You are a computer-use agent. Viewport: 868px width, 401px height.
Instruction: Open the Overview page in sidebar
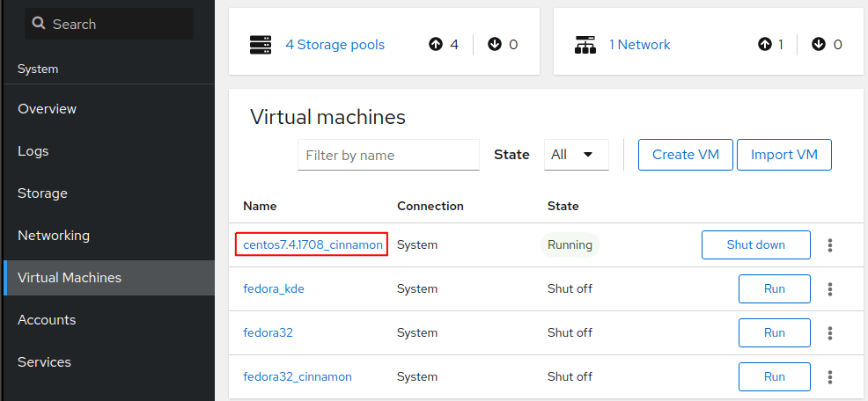[48, 109]
